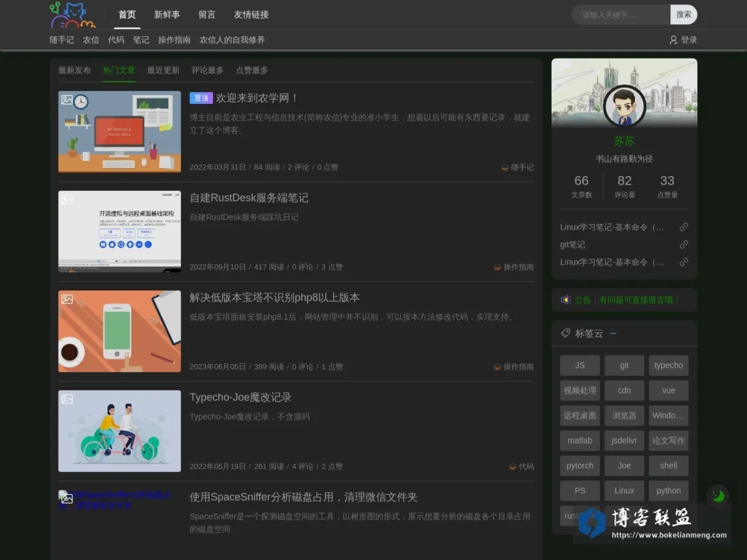Open the 新鲜事 navigation item
This screenshot has width=747, height=560.
pyautogui.click(x=167, y=15)
